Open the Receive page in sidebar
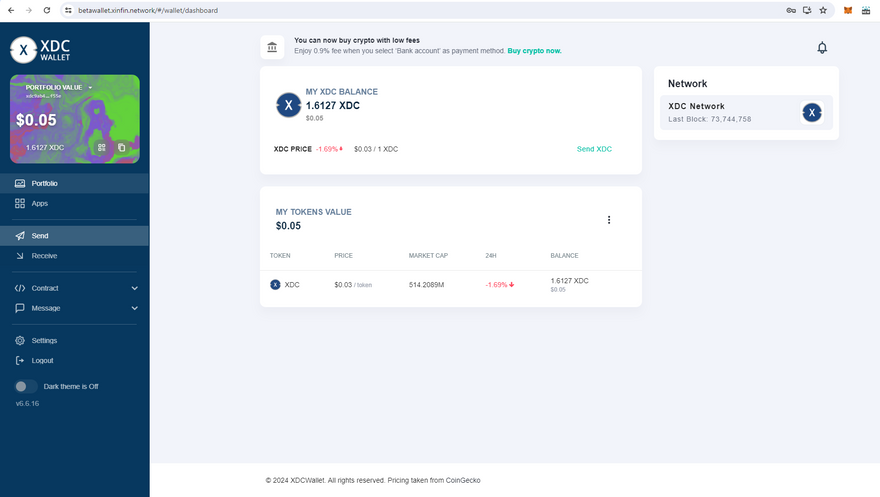 pyautogui.click(x=44, y=256)
